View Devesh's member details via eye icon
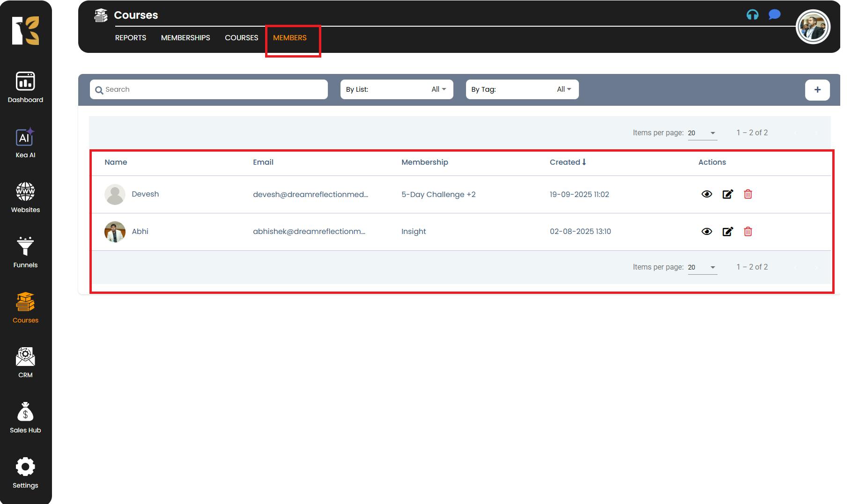The image size is (851, 504). pos(706,194)
